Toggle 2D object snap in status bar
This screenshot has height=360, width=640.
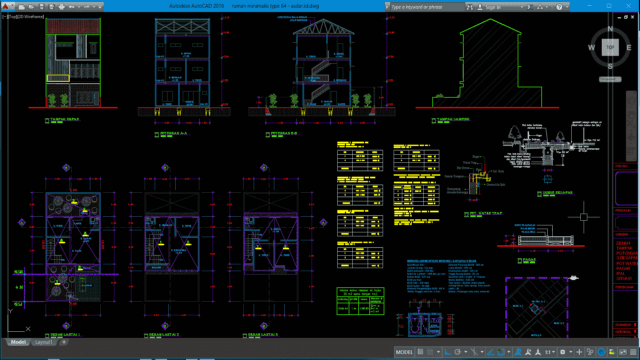[x=501, y=352]
